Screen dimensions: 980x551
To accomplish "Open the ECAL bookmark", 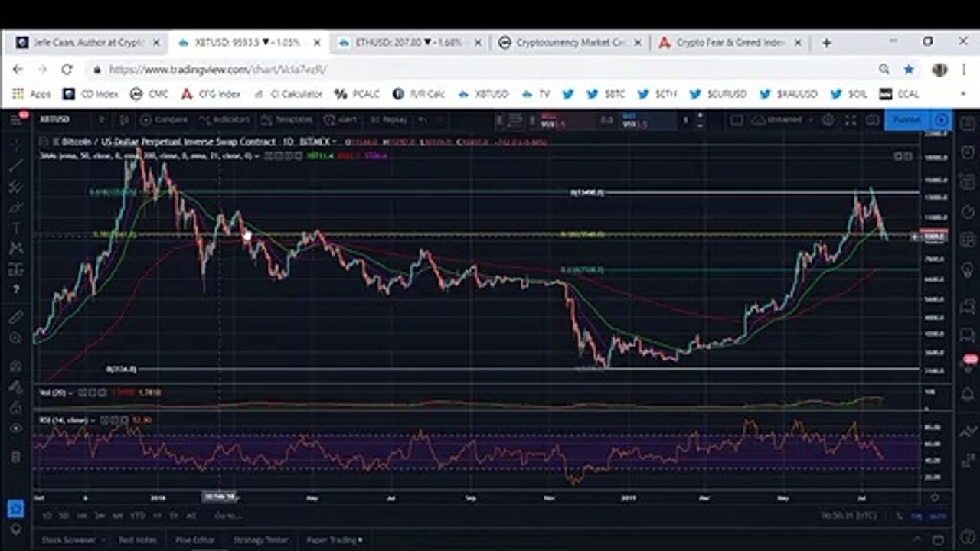I will tap(898, 94).
